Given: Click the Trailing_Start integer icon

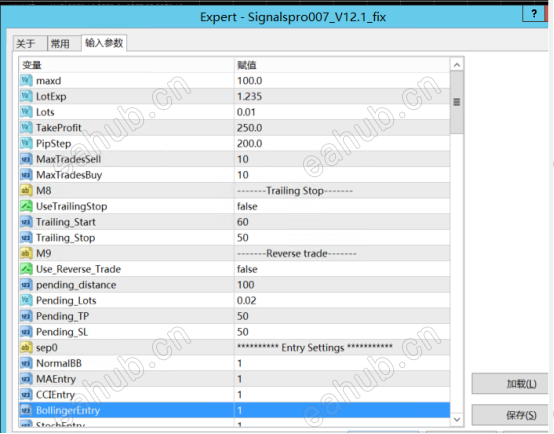Looking at the screenshot, I should [x=26, y=222].
